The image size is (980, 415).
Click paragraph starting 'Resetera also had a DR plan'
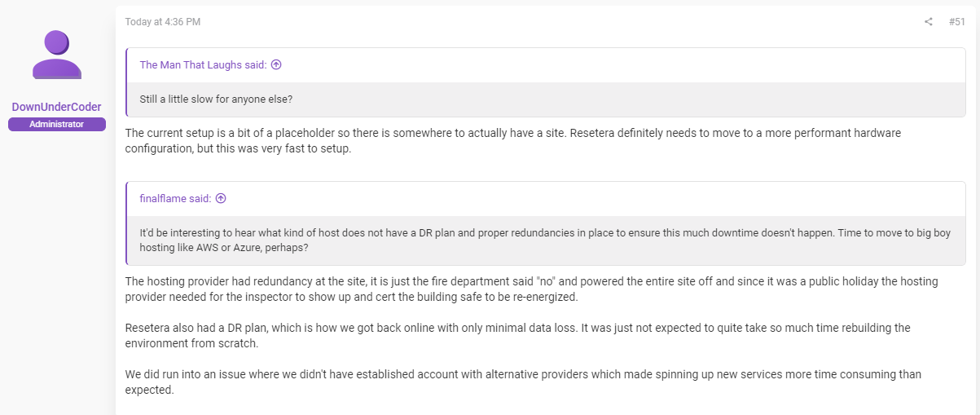point(517,335)
